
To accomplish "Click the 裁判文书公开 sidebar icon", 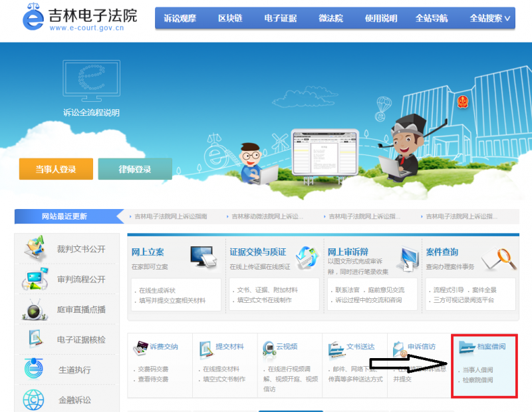I will click(x=35, y=249).
